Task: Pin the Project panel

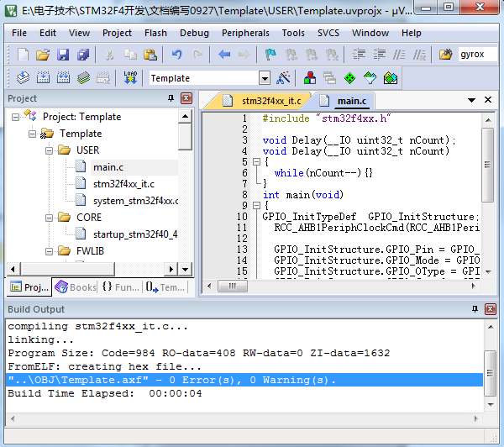Action: [171, 98]
